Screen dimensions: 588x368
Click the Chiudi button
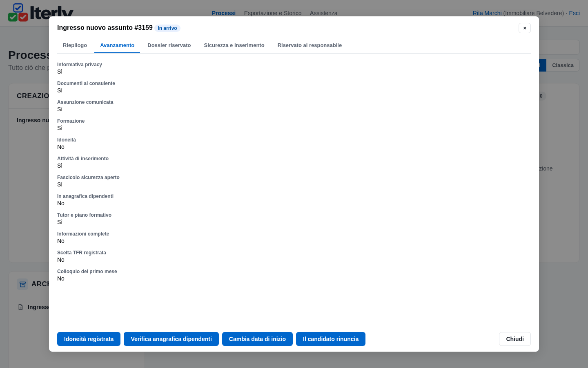515,339
